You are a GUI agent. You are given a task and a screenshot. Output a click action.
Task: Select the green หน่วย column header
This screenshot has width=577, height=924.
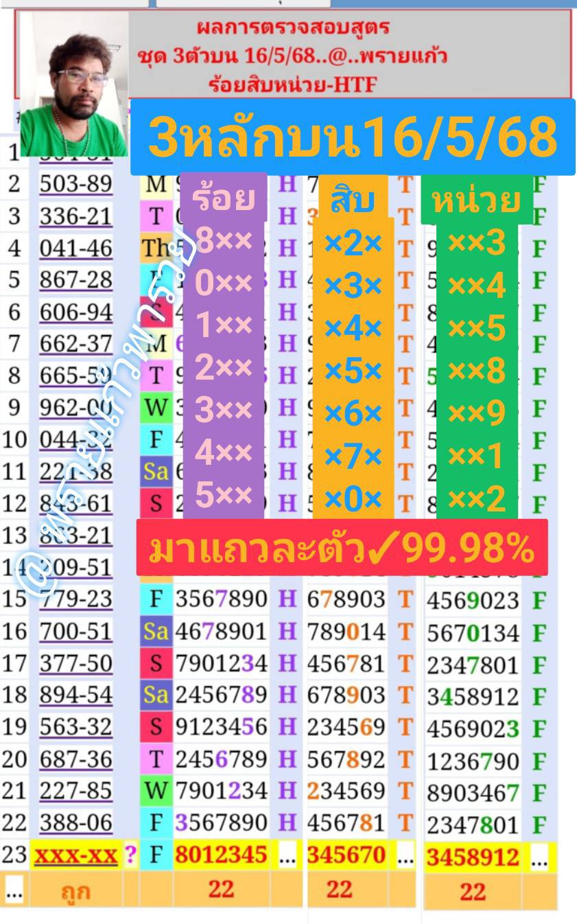click(x=476, y=201)
